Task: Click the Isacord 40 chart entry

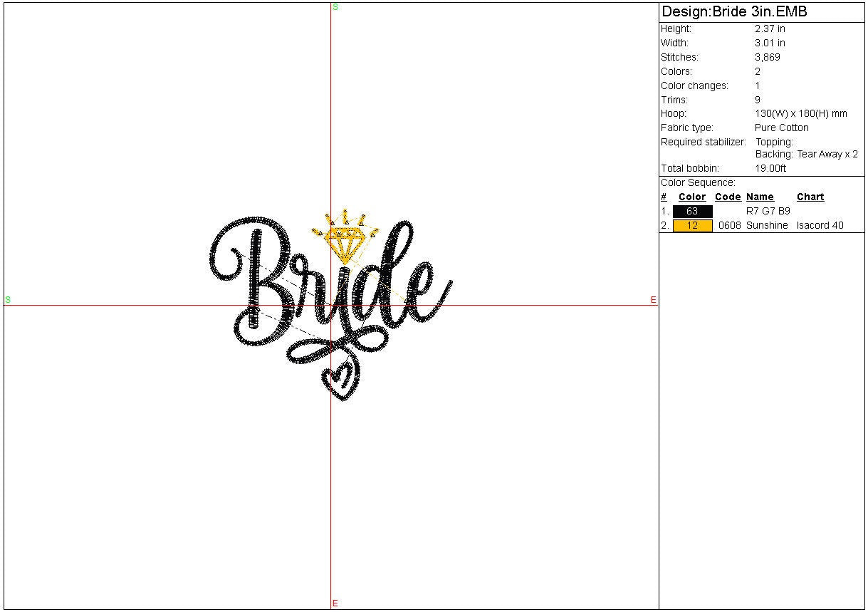Action: pos(820,226)
